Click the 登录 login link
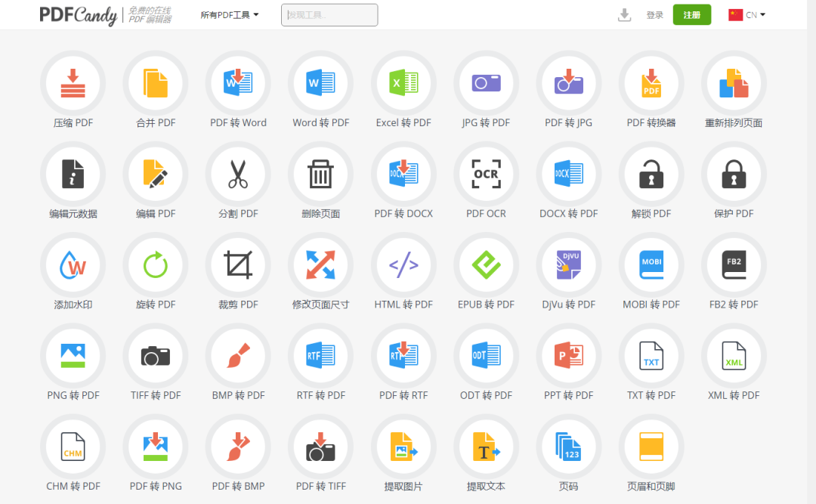Viewport: 816px width, 504px height. 654,15
